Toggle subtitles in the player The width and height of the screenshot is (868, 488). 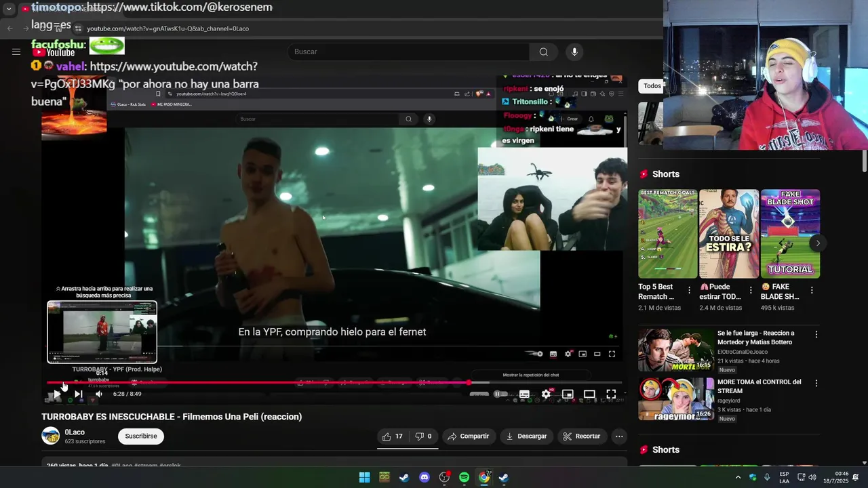point(524,394)
